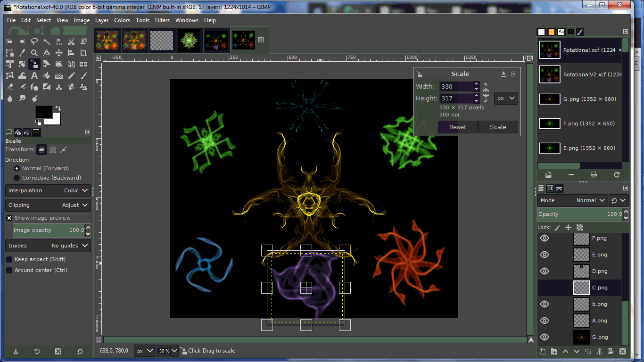Activate the Eraser tool
This screenshot has height=362, width=644.
[x=10, y=87]
